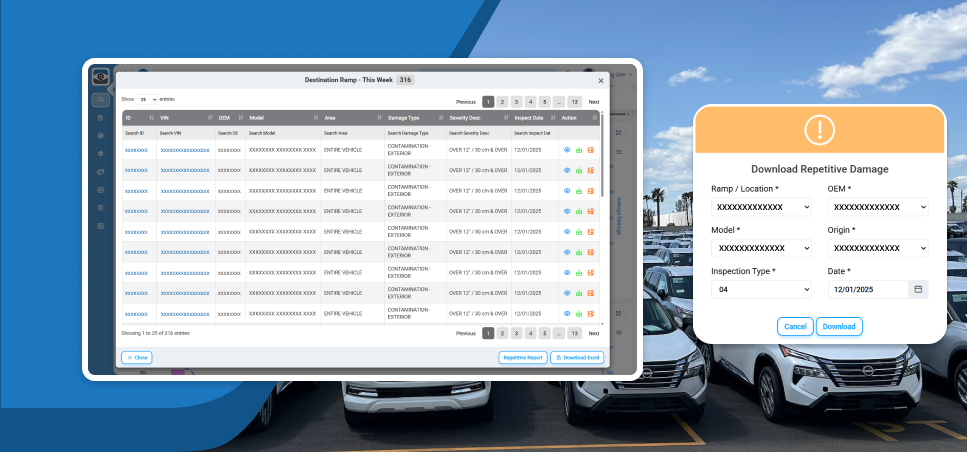
Task: Click the sort arrows on the Model column
Action: point(314,118)
